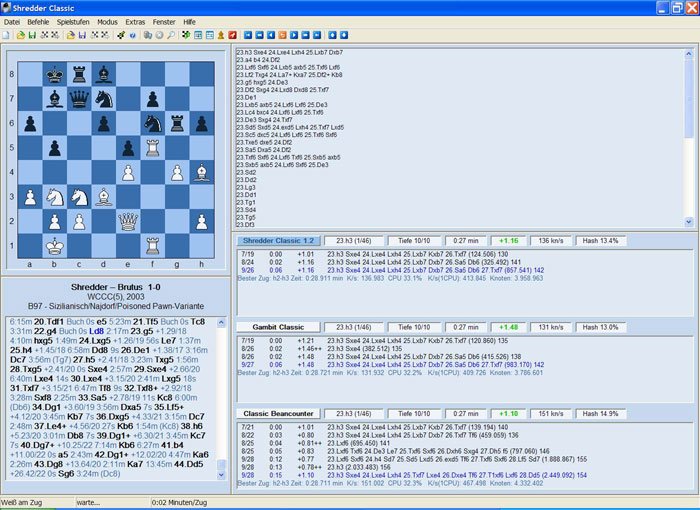Screen dimensions: 700x510
Task: Select the white knight on c3
Action: [79, 196]
